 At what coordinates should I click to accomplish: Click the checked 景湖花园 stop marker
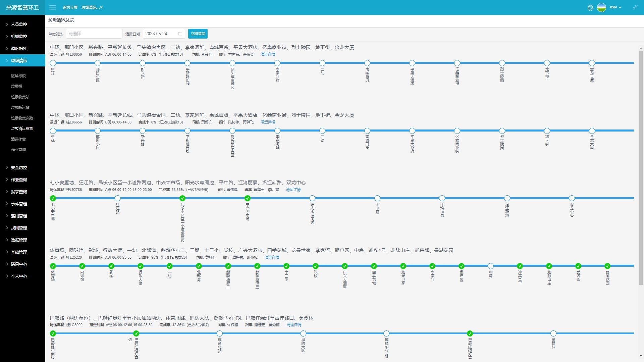[x=607, y=266]
